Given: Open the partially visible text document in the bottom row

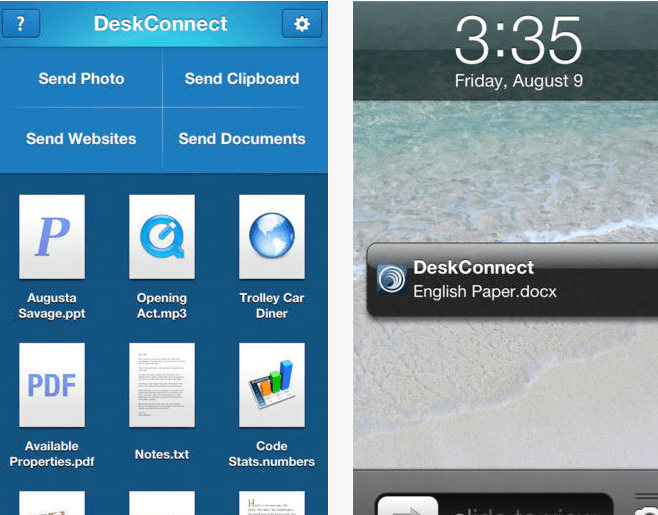Looking at the screenshot, I should [x=271, y=503].
